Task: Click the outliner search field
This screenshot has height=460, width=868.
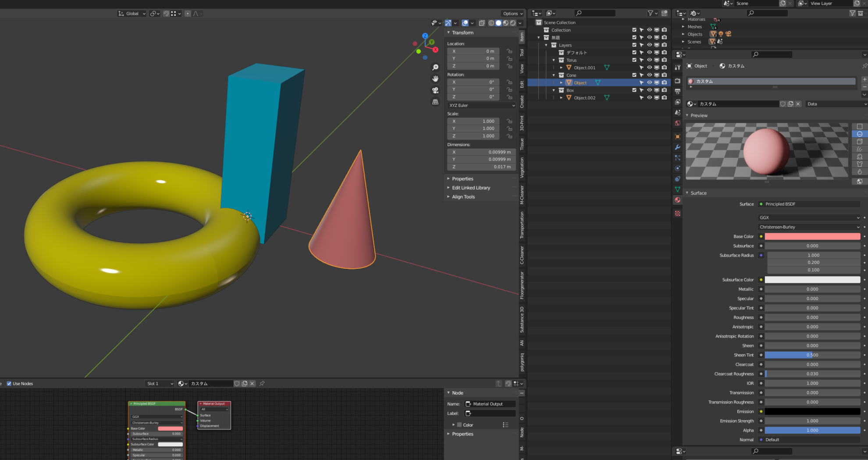Action: [594, 13]
